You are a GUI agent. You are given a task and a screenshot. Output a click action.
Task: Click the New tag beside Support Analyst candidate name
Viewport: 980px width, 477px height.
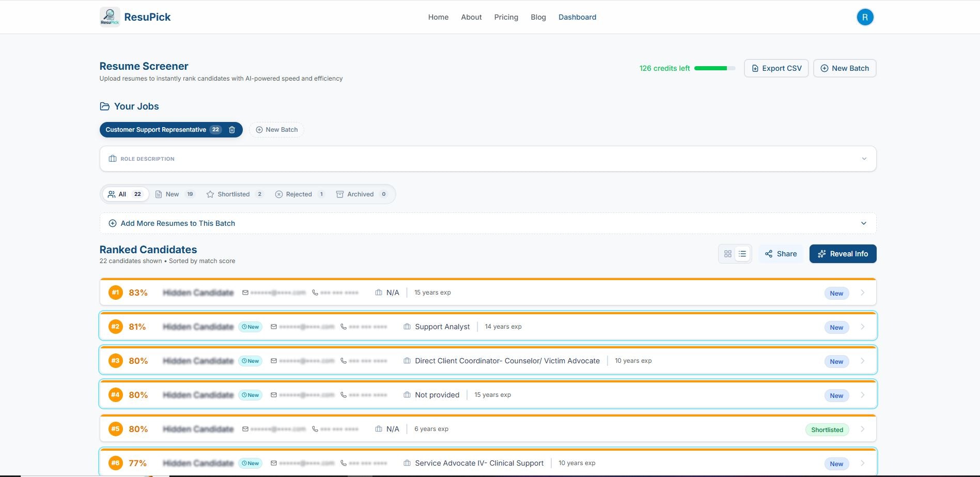[250, 327]
